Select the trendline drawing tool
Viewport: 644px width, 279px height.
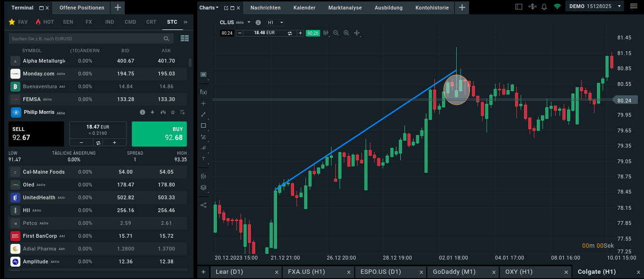pos(203,114)
